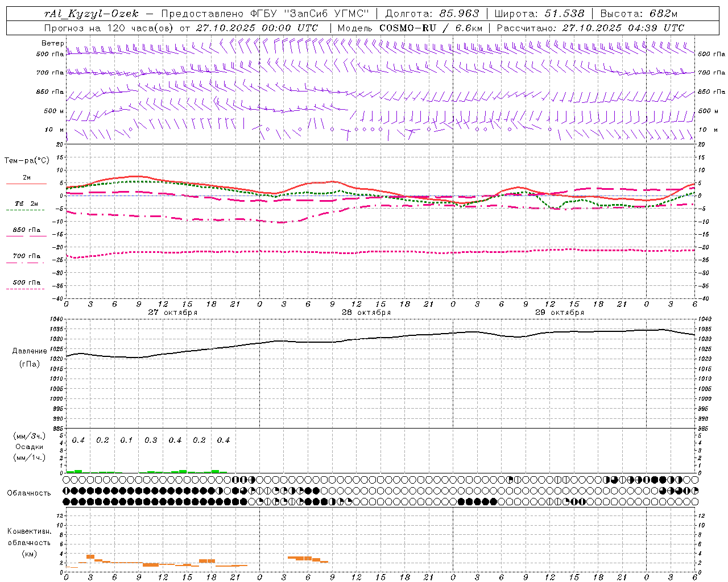Click the 28 октября date label

pos(366,313)
